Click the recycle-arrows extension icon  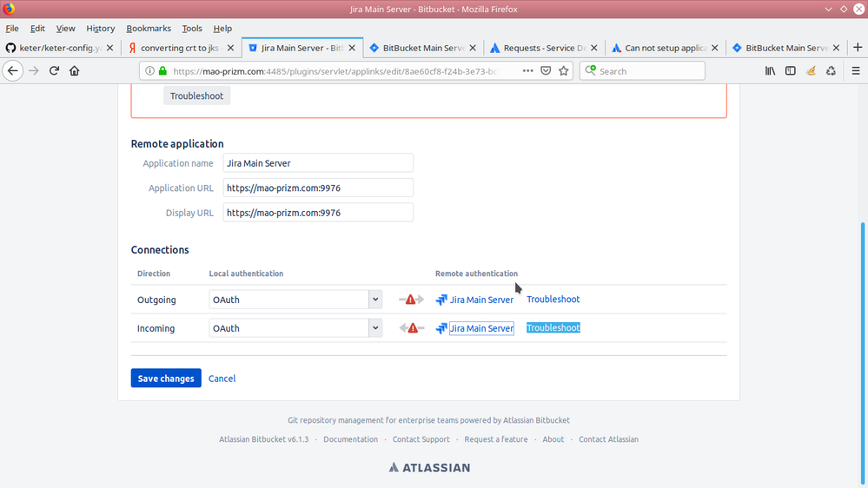[831, 71]
